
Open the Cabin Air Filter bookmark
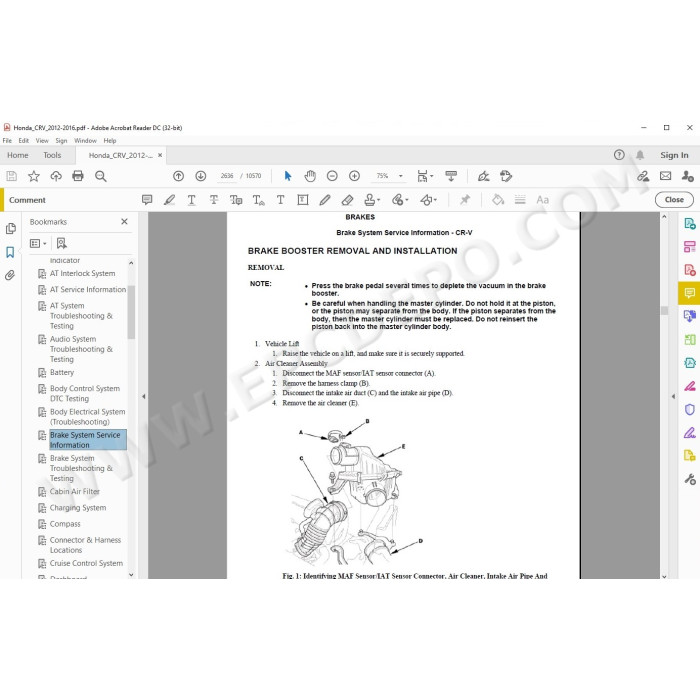[75, 492]
